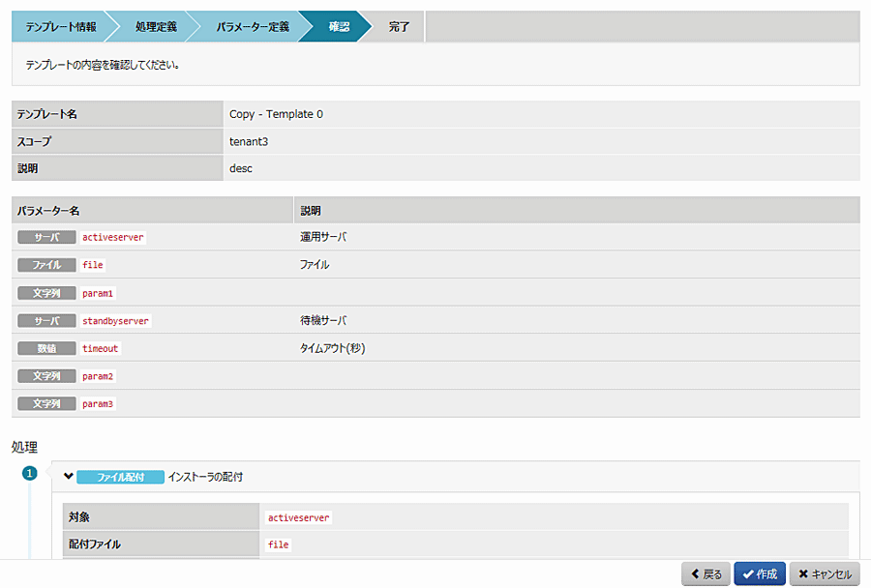Go to the 処理定義 wizard step

click(156, 27)
